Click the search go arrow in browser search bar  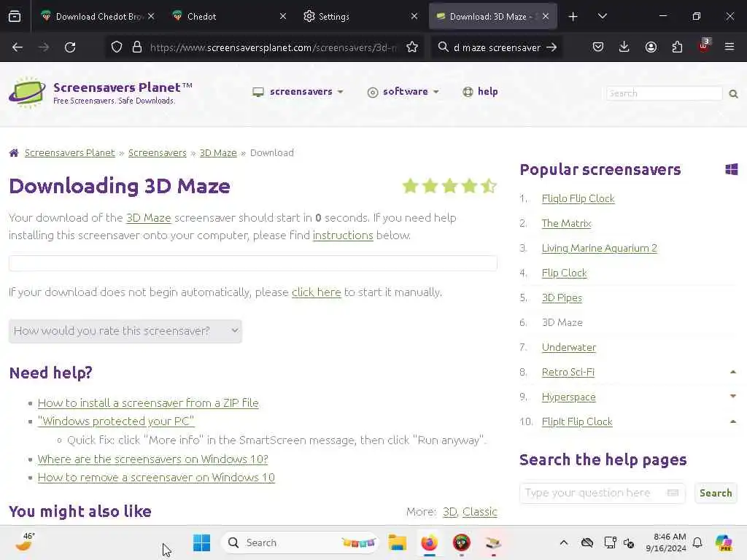(x=551, y=47)
